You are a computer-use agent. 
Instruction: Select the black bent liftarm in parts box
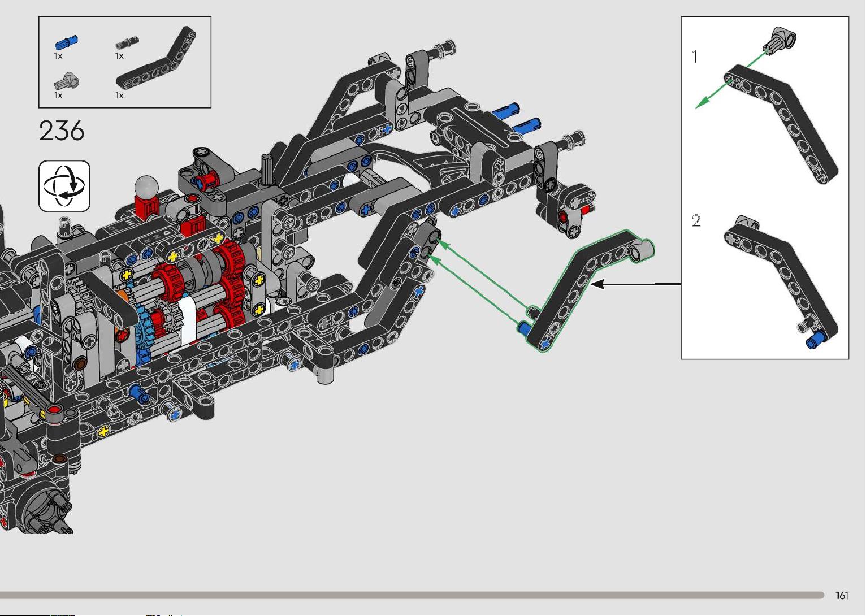(156, 59)
